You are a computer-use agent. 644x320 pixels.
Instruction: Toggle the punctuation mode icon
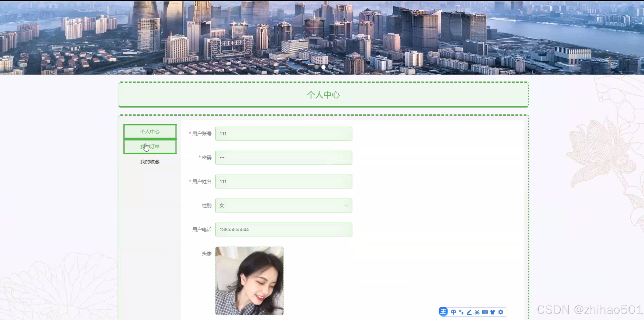coord(461,312)
